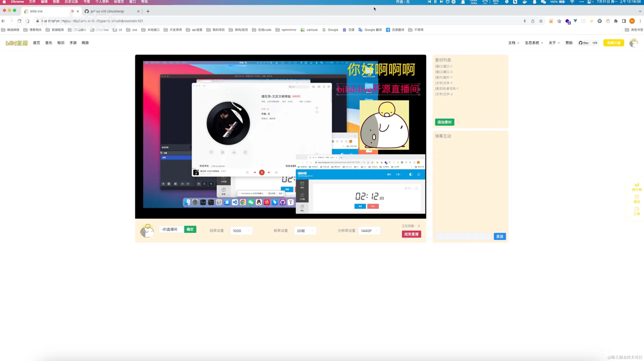Click the 发送 button
644x361 pixels.
[499, 236]
